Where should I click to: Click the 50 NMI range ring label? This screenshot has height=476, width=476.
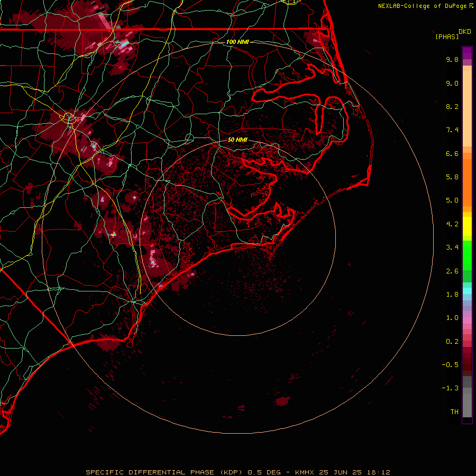[x=237, y=140]
